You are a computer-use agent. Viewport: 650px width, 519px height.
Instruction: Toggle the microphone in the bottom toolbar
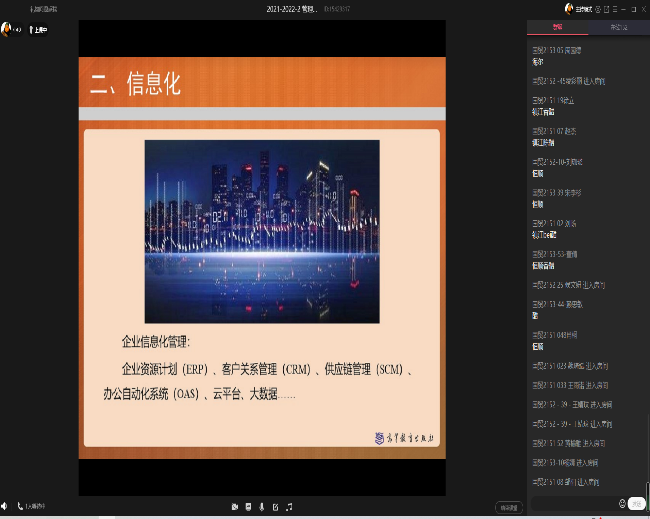click(x=262, y=507)
